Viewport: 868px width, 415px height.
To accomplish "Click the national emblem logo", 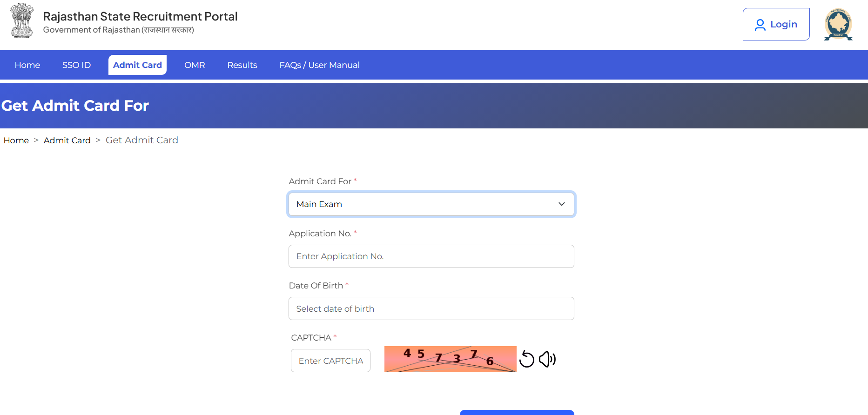I will [22, 20].
